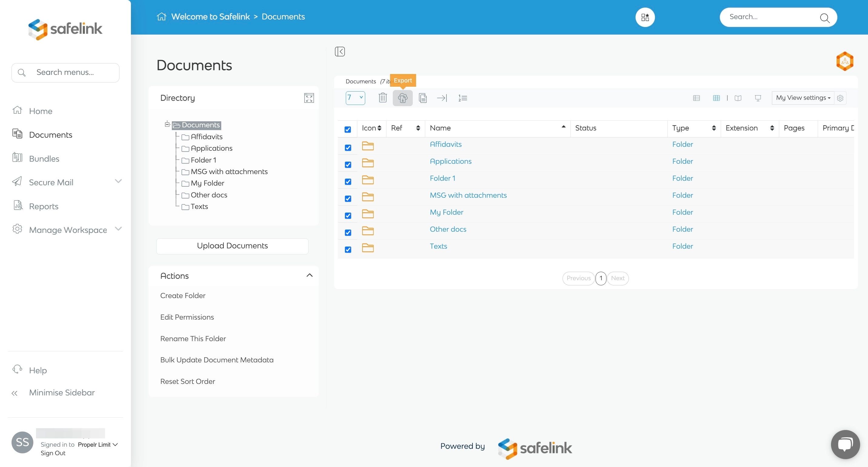Open My View settings dropdown
The width and height of the screenshot is (868, 467).
[x=803, y=98]
